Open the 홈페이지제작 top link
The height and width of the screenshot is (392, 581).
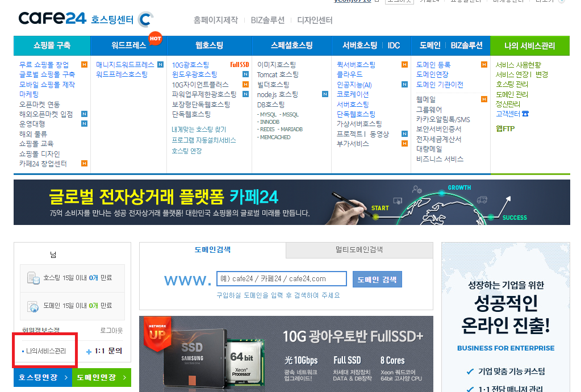(216, 20)
